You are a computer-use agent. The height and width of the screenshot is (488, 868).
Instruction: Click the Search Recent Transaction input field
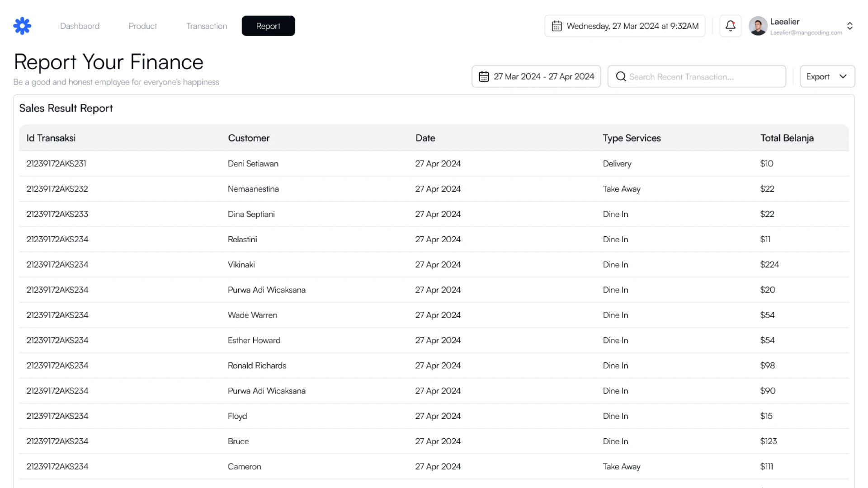[x=696, y=76]
